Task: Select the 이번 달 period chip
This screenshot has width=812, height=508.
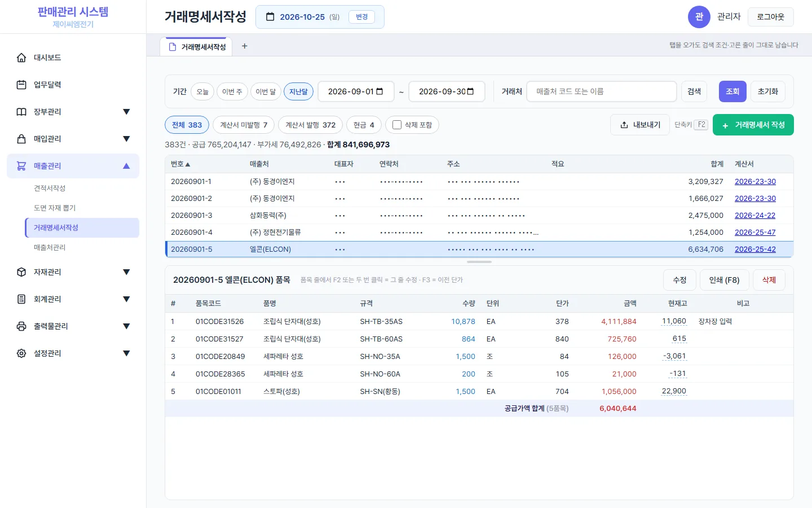Action: point(266,91)
